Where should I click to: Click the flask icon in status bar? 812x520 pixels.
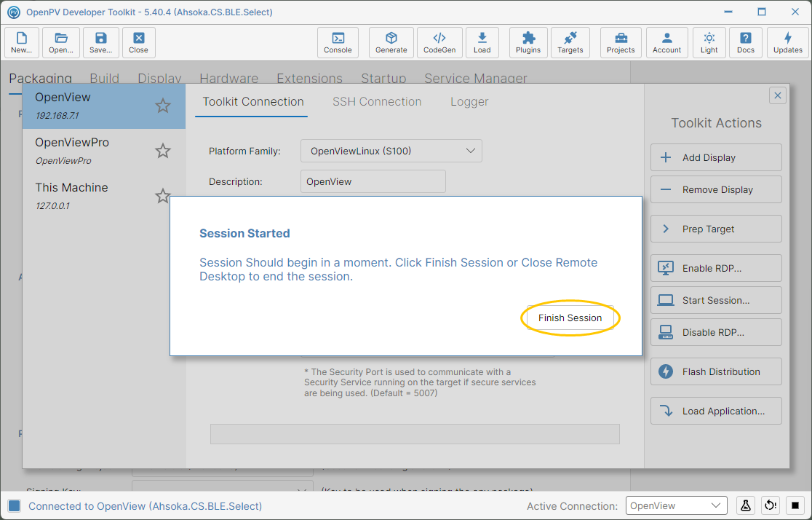(x=746, y=505)
